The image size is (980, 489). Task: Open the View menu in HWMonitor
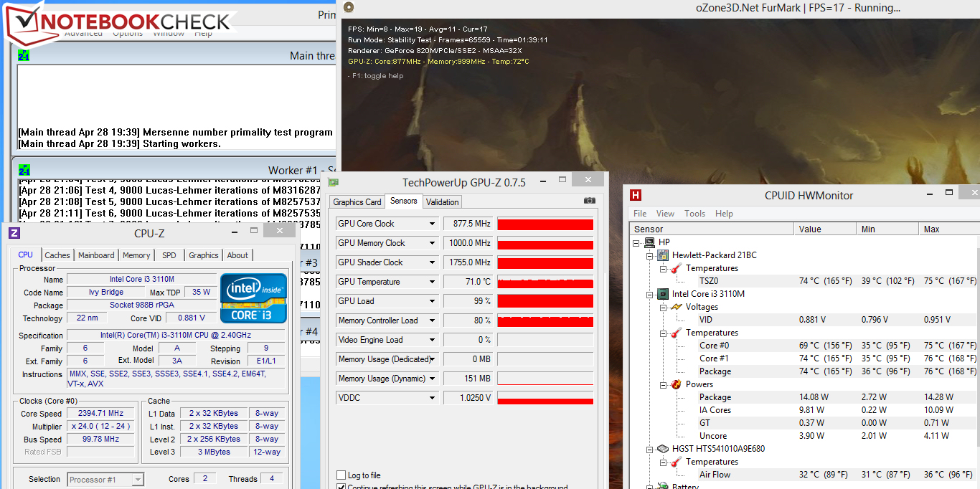[x=665, y=214]
